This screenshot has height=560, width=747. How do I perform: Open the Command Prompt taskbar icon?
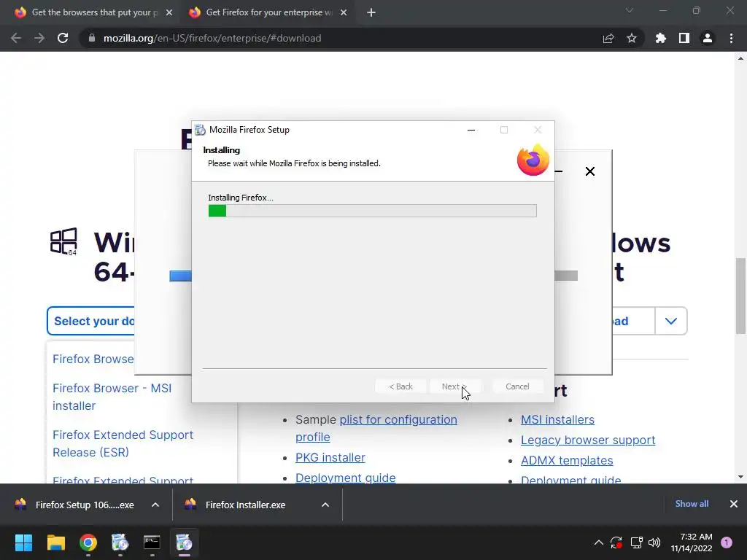point(152,542)
